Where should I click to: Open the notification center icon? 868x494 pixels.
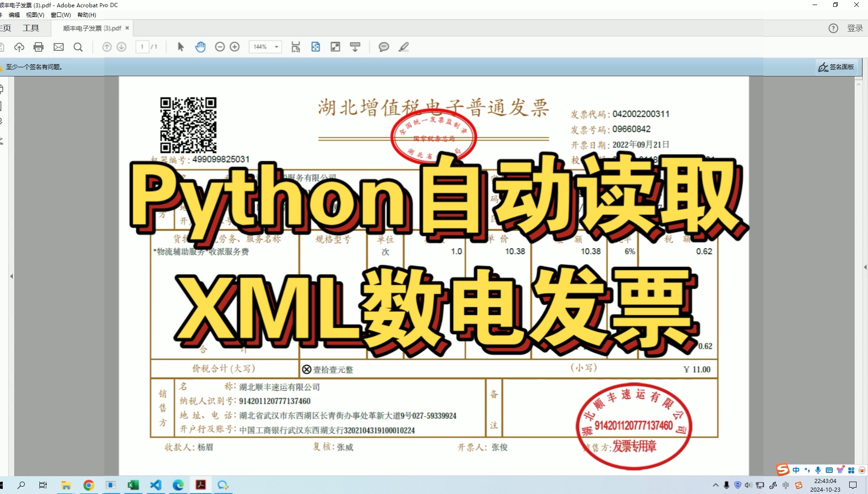[853, 485]
